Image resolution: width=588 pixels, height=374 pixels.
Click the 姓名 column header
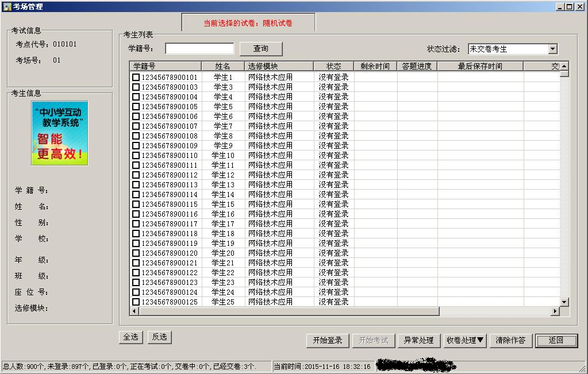pyautogui.click(x=223, y=66)
